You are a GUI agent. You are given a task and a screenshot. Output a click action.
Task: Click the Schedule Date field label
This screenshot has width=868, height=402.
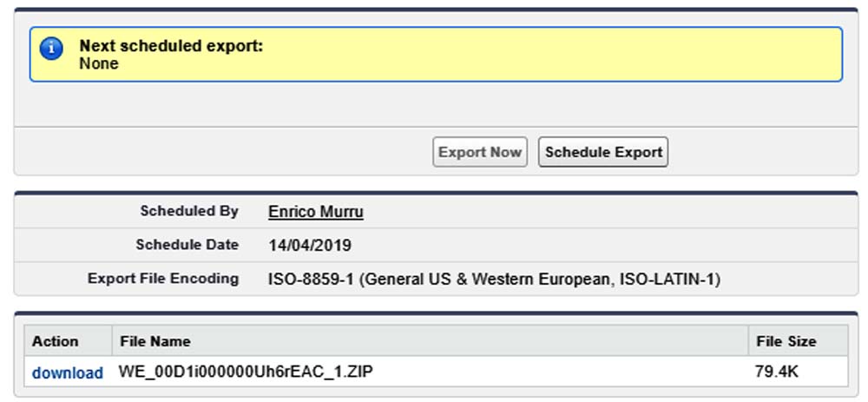(187, 245)
